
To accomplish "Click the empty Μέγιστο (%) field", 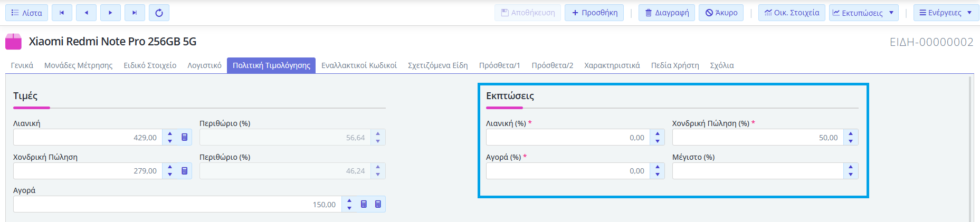I will point(758,171).
